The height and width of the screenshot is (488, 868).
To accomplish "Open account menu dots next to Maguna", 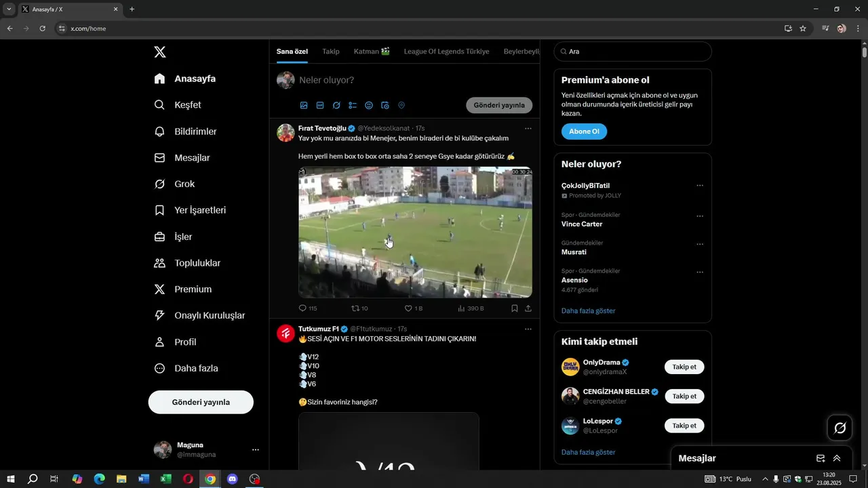I will point(256,450).
